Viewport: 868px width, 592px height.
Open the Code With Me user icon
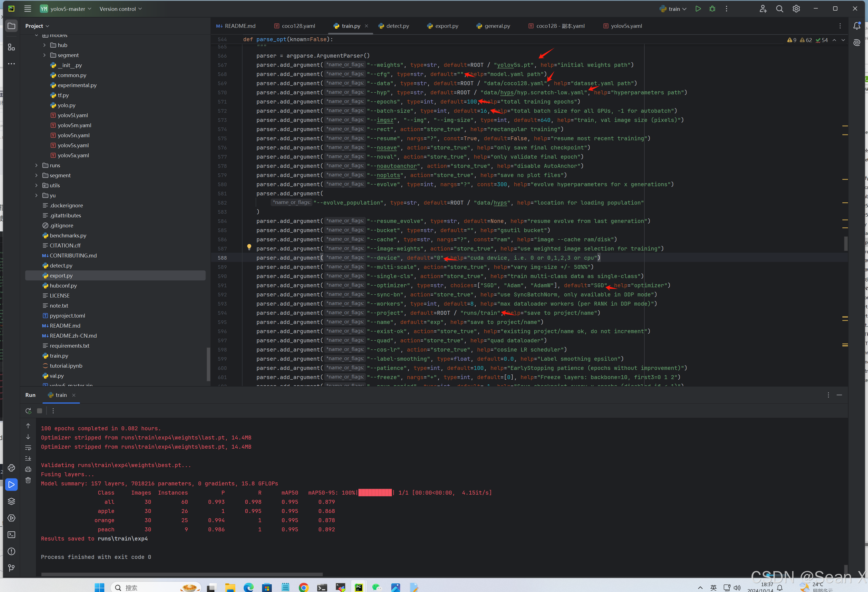[763, 9]
